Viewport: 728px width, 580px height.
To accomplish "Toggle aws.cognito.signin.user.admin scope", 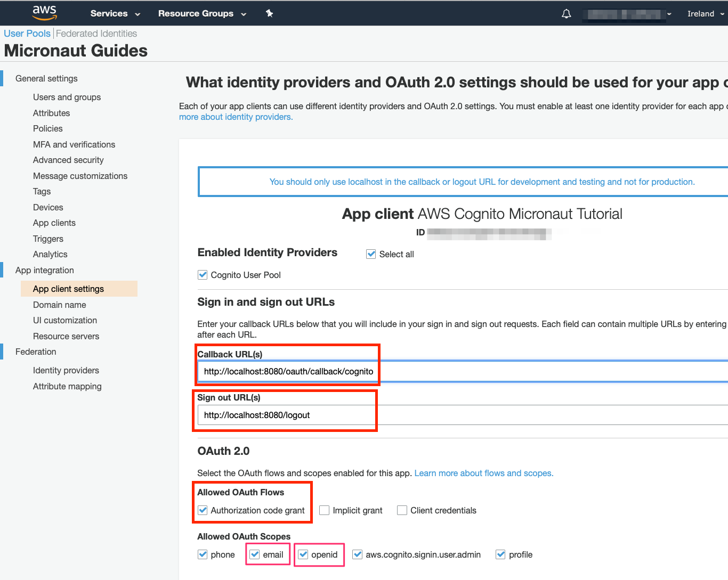I will [x=358, y=554].
